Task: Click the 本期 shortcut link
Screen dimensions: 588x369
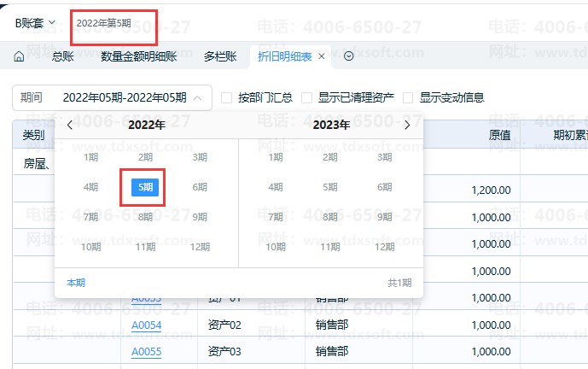Action: pos(75,283)
